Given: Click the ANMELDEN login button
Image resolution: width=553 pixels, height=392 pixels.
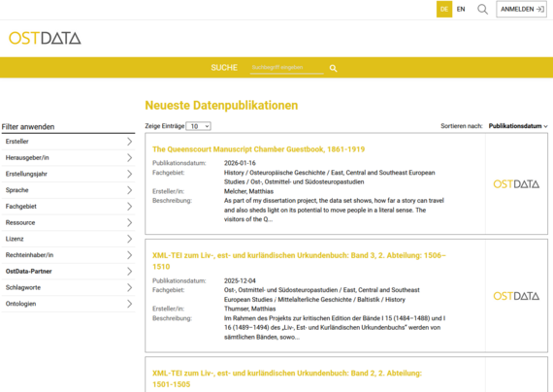Looking at the screenshot, I should 521,9.
